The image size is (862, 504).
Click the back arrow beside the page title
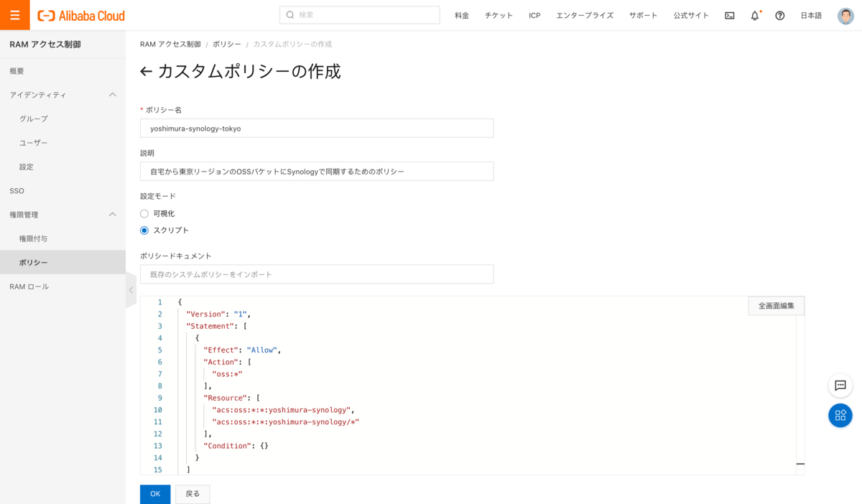click(x=146, y=72)
